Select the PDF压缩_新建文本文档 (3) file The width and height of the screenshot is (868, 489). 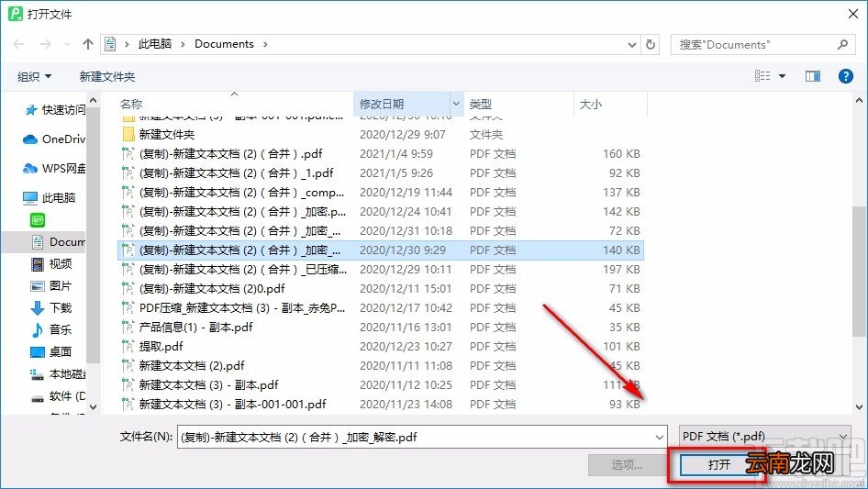coord(381,308)
